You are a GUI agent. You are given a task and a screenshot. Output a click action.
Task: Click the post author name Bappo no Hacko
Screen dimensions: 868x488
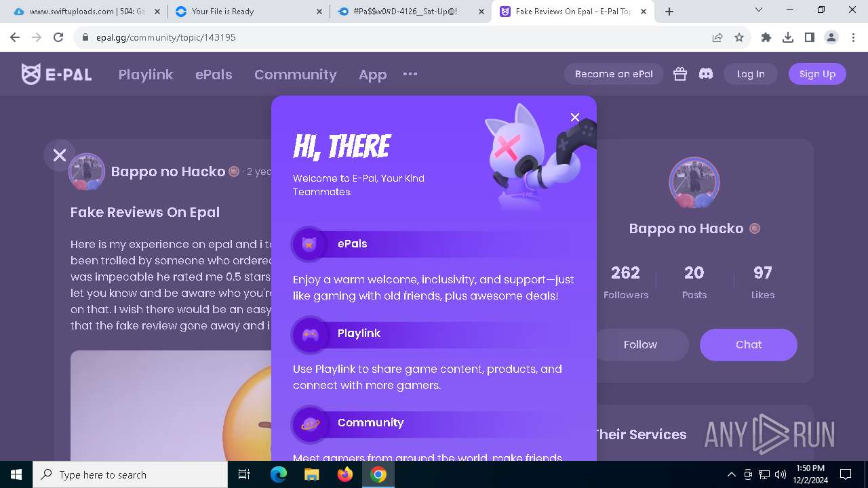(168, 171)
